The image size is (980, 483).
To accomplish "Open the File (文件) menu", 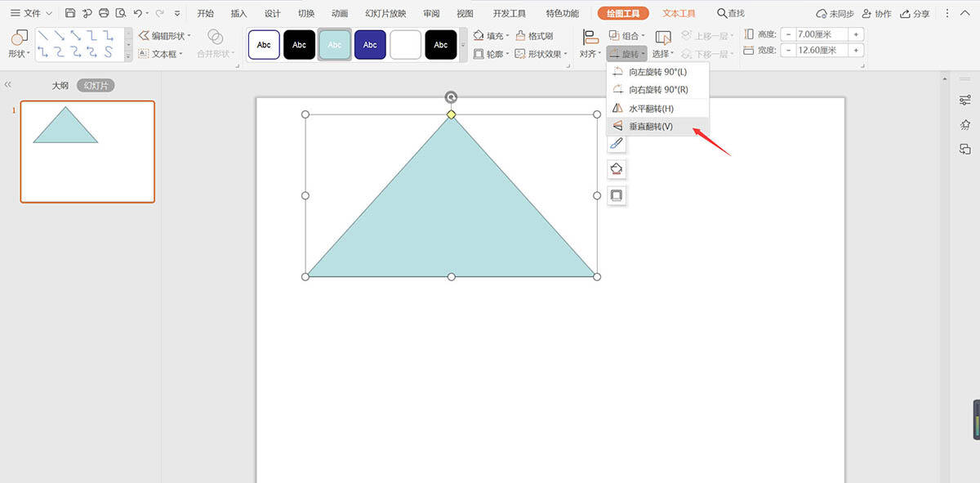I will coord(32,13).
